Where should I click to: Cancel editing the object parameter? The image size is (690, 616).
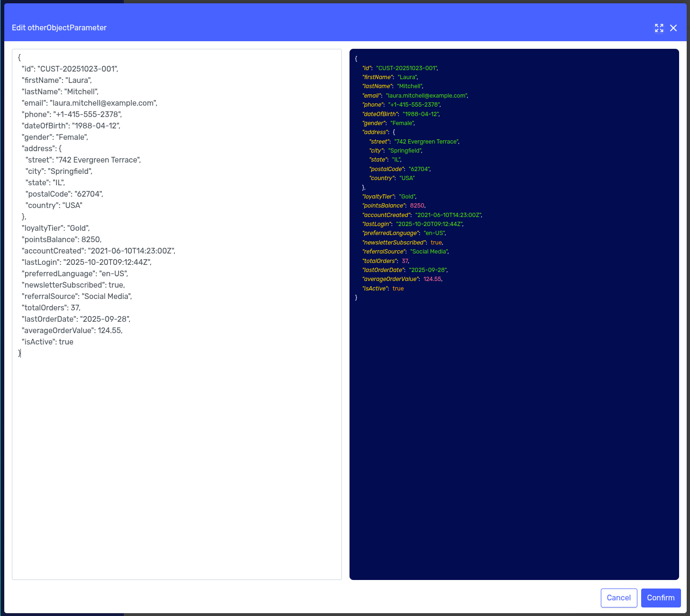pyautogui.click(x=618, y=598)
